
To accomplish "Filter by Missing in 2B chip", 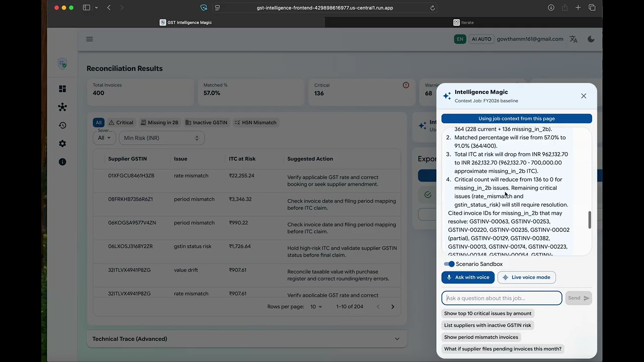I will click(159, 123).
